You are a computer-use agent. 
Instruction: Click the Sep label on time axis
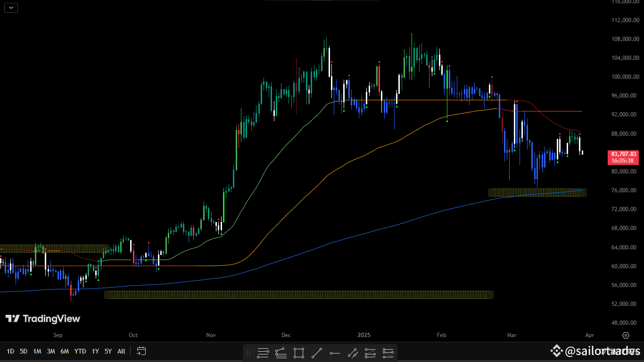pyautogui.click(x=58, y=335)
